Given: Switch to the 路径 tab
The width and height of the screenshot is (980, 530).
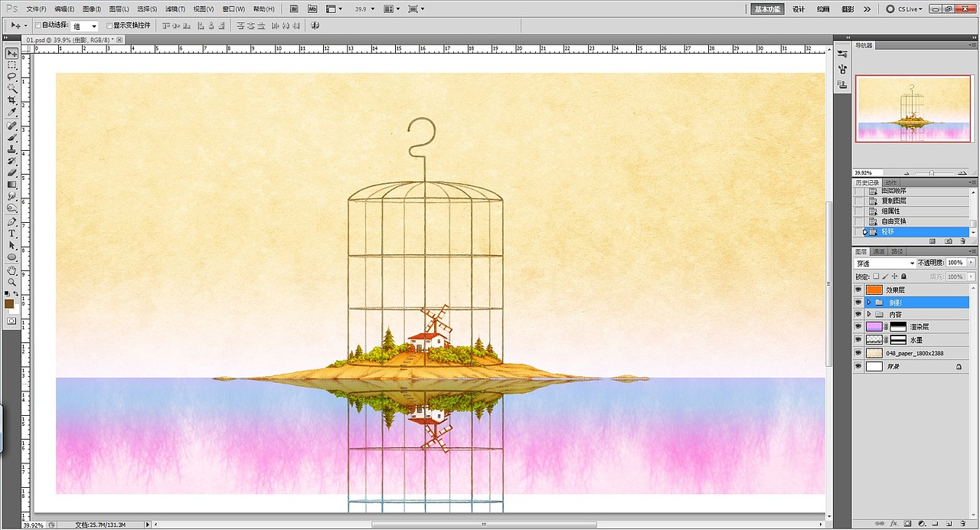Looking at the screenshot, I should pyautogui.click(x=897, y=251).
